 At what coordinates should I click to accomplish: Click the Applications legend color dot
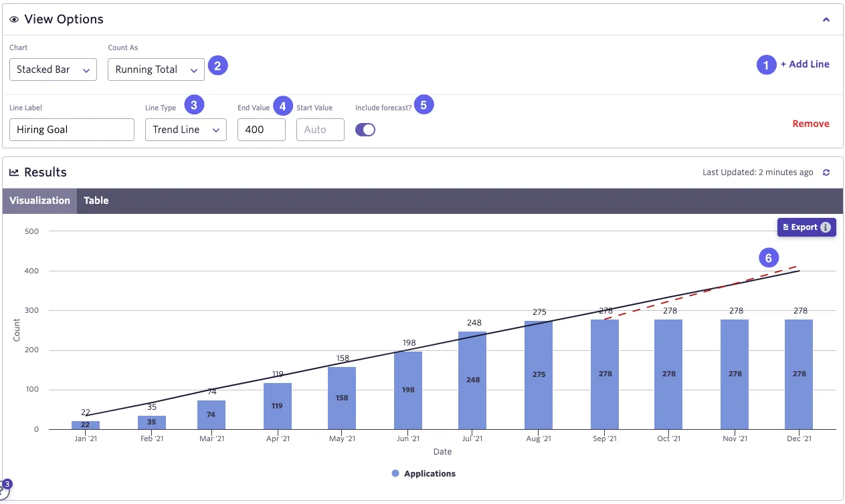[395, 473]
